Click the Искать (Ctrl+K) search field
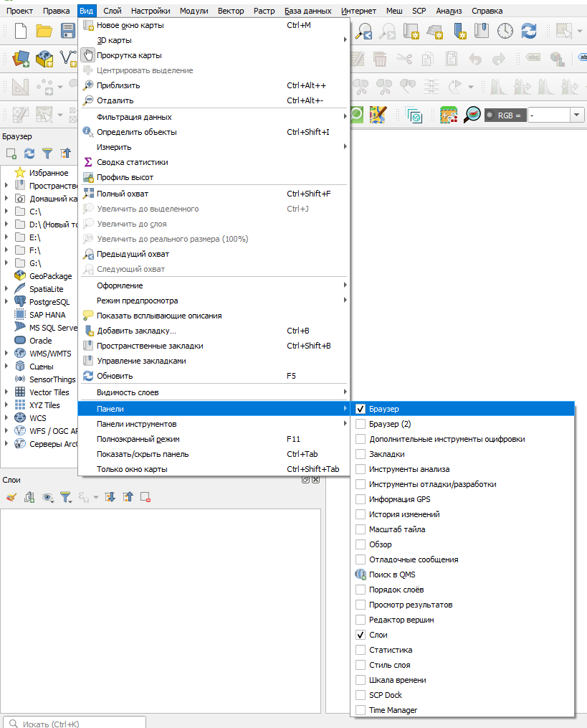The image size is (587, 728). point(79,722)
